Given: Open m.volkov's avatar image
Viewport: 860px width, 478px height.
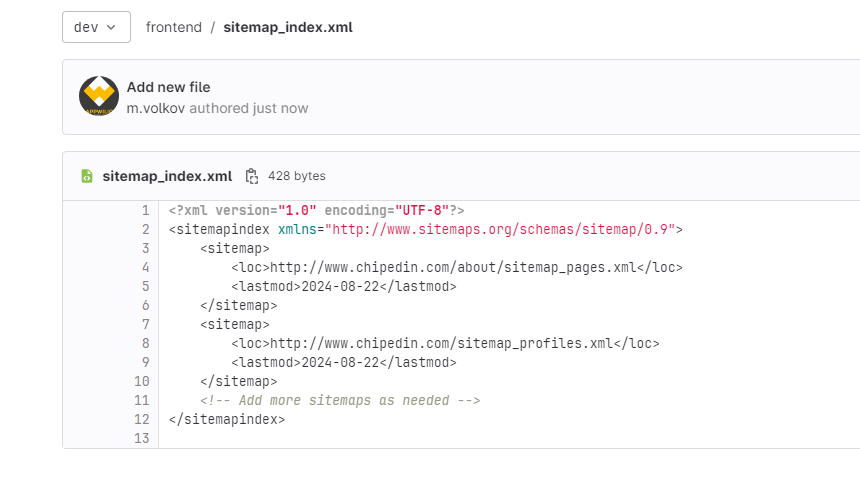Looking at the screenshot, I should 99,96.
